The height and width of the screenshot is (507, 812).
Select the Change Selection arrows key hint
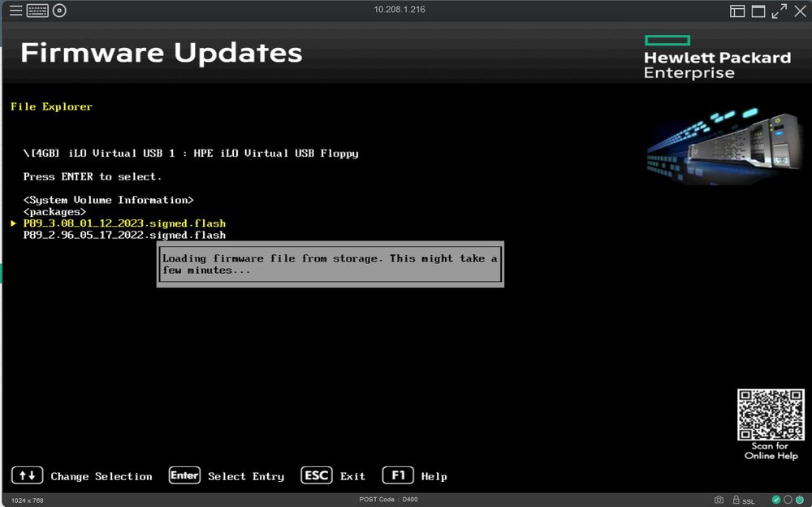(x=27, y=474)
